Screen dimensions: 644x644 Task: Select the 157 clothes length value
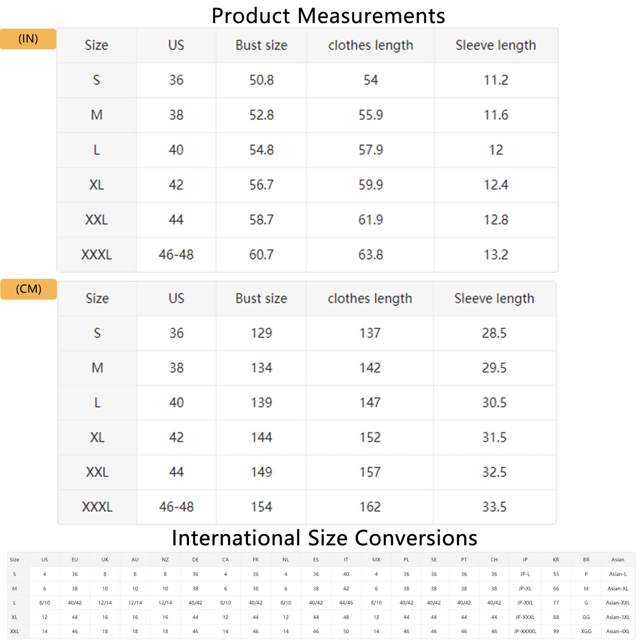click(370, 472)
